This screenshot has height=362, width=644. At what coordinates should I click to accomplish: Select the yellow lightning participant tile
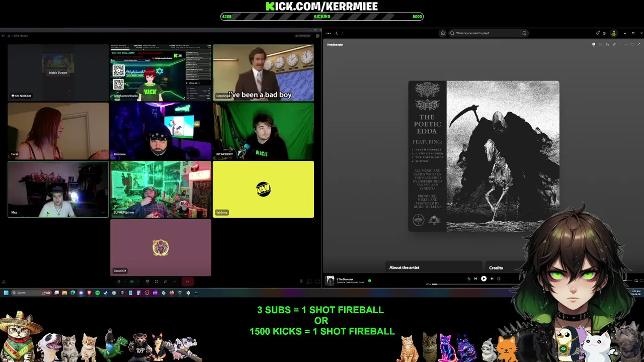(x=263, y=190)
